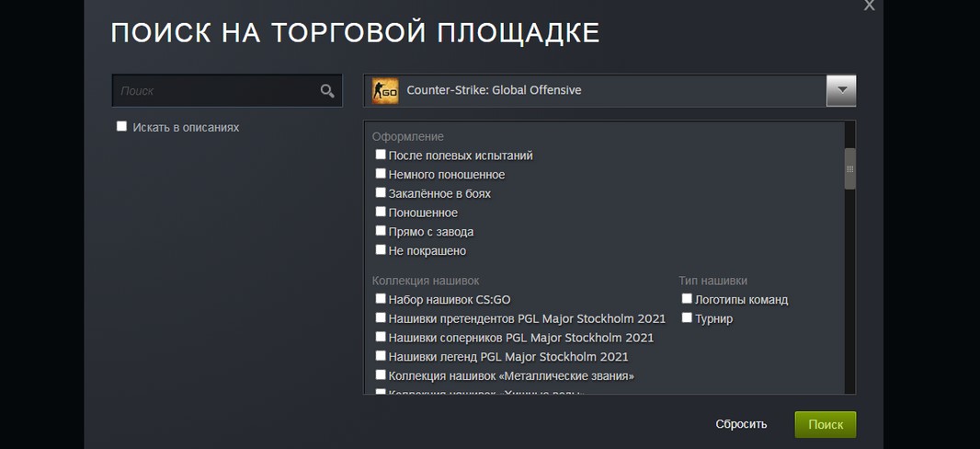Tick the Немного поношенное checkbox
The image size is (980, 449).
(380, 174)
